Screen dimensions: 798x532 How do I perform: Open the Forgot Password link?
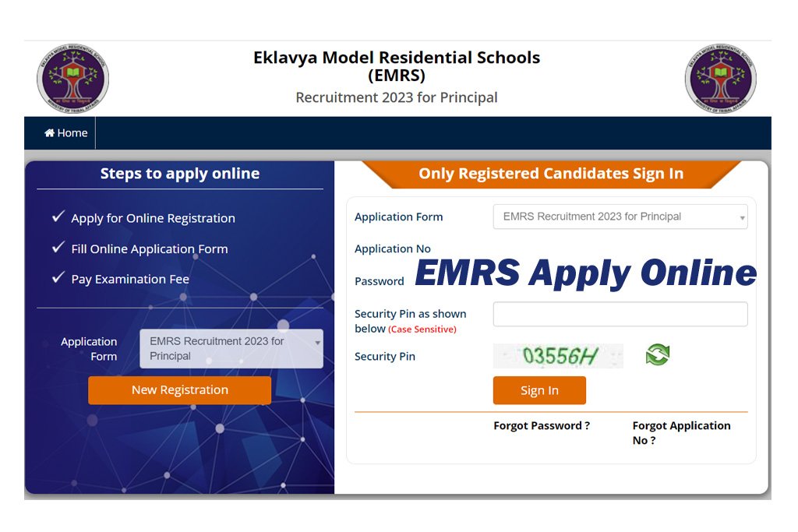pos(542,425)
